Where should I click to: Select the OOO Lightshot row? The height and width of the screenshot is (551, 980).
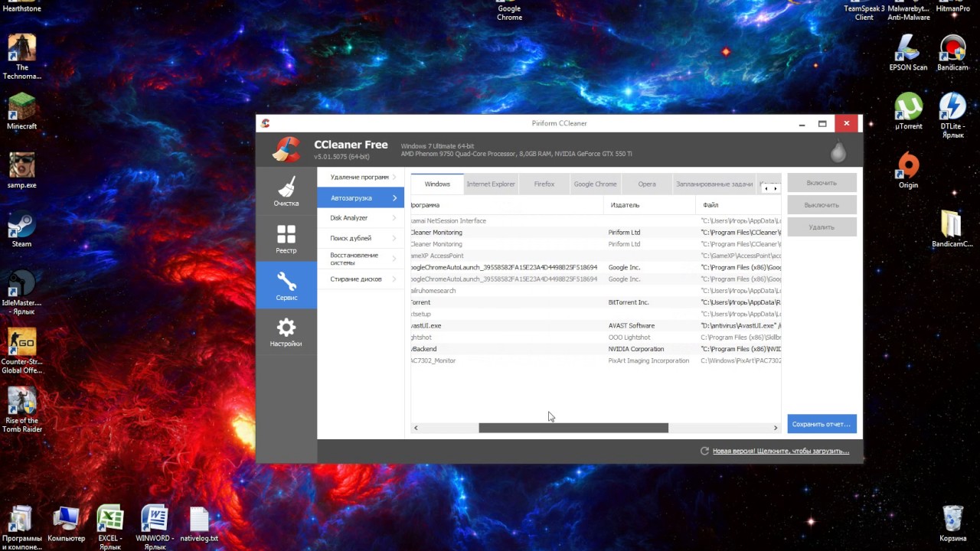596,337
